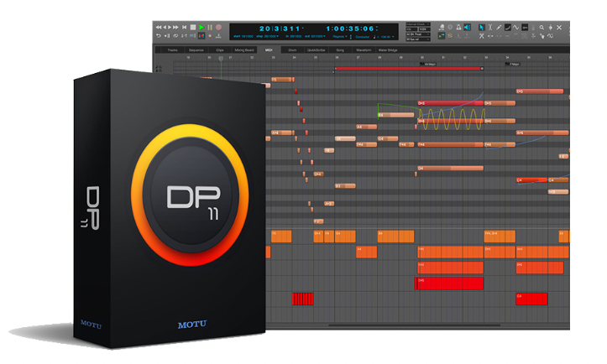Click the 1:00:35:06 time counter
This screenshot has width=607, height=364.
350,29
